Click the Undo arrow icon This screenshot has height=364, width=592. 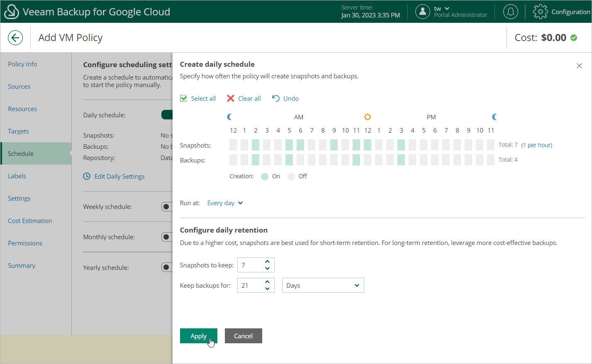(276, 98)
